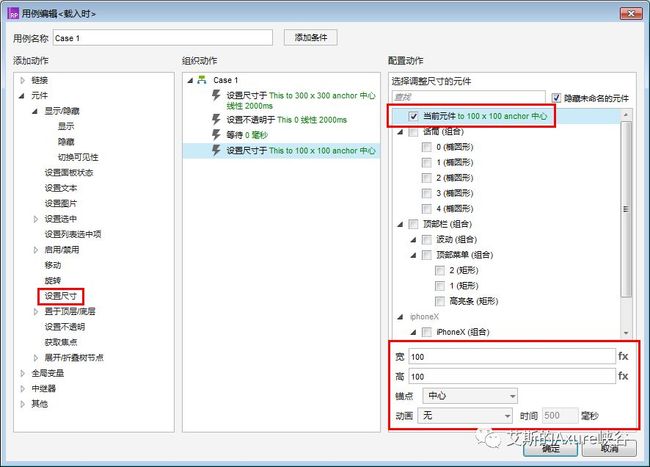The width and height of the screenshot is (650, 467).
Task: Click lightning icon of 设置不透明于 This action
Action: [216, 120]
